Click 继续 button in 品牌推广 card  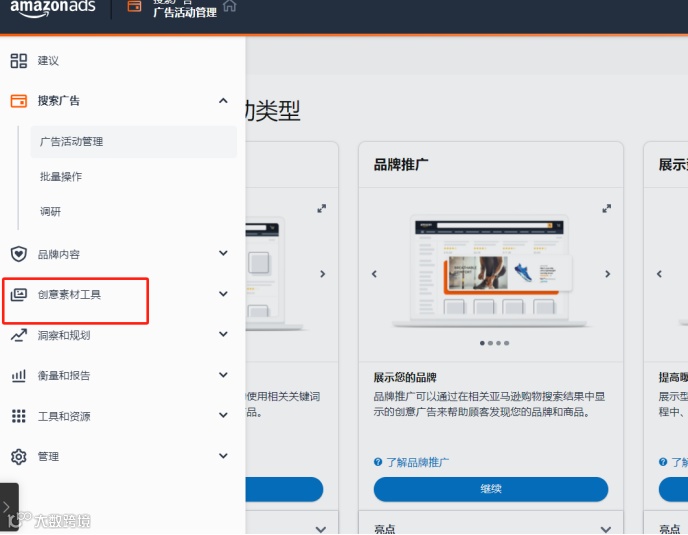pos(491,489)
